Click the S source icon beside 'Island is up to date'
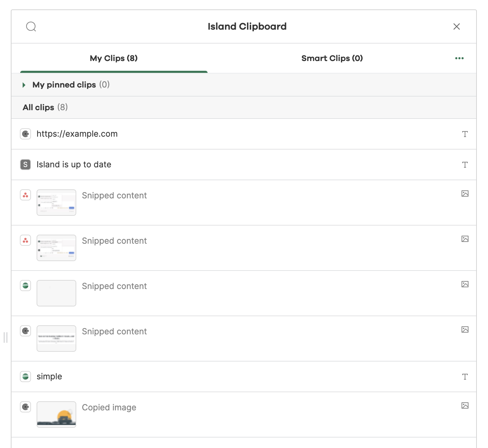 (x=25, y=165)
